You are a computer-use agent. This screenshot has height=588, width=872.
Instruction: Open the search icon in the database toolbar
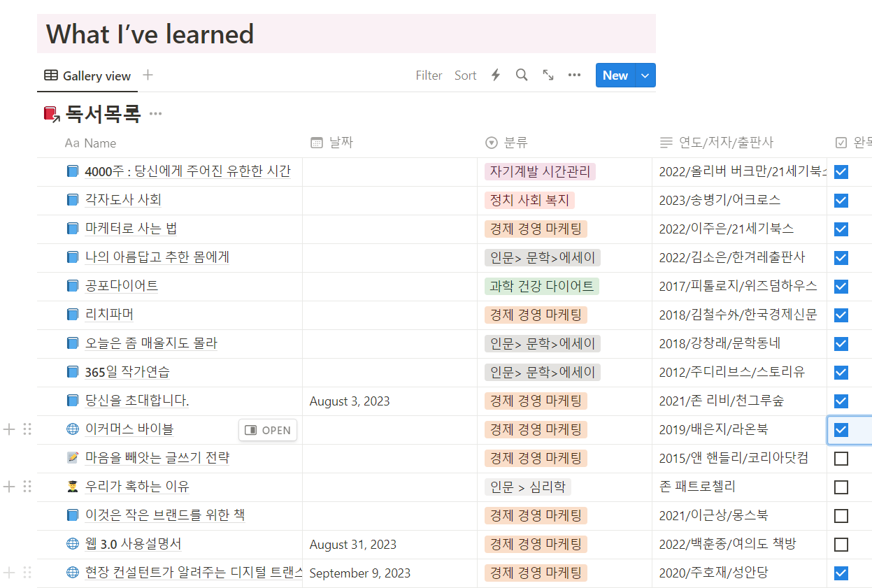pos(521,75)
